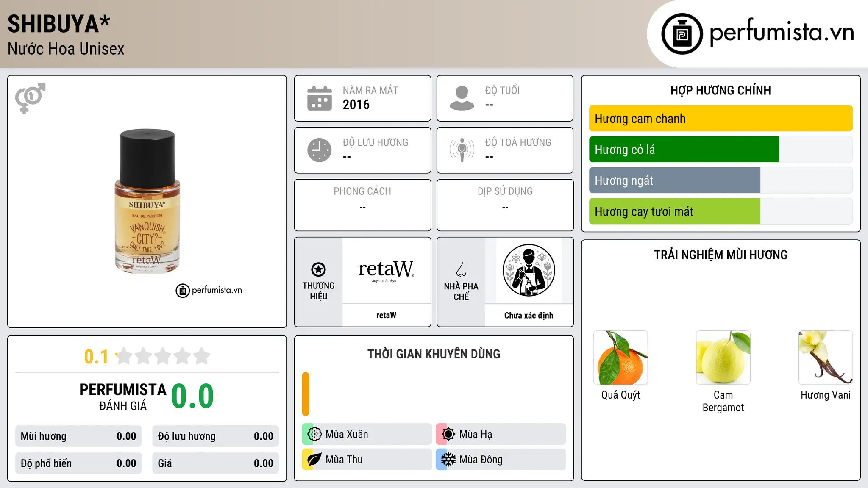Click the Hương ngát accord bar
Viewport: 868px width, 488px height.
(721, 180)
